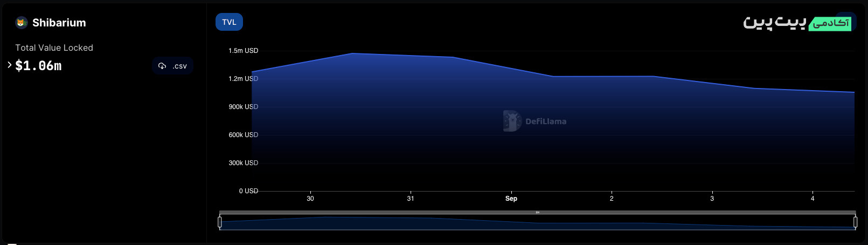Click the 1.5m USD axis label
The width and height of the screenshot is (868, 245).
tap(243, 51)
